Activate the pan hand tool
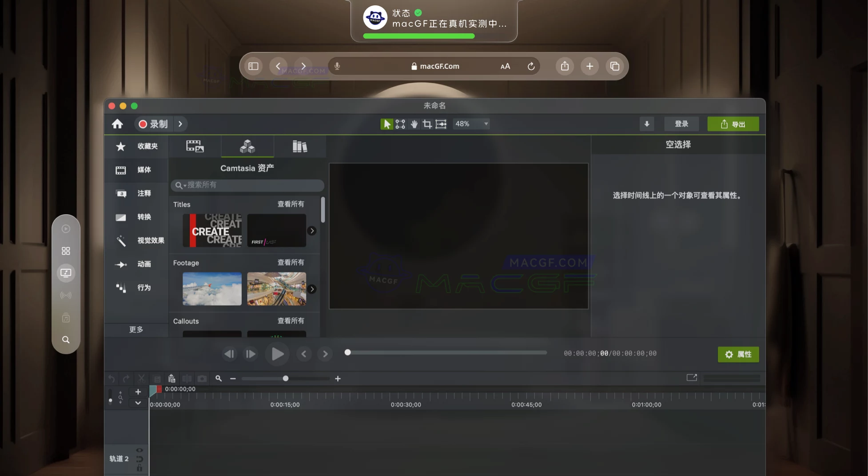The height and width of the screenshot is (476, 868). 414,124
